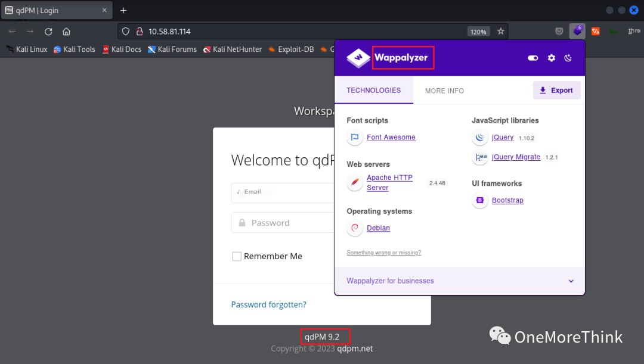Image resolution: width=644 pixels, height=364 pixels.
Task: Click the Apache feather icon
Action: coord(355,183)
